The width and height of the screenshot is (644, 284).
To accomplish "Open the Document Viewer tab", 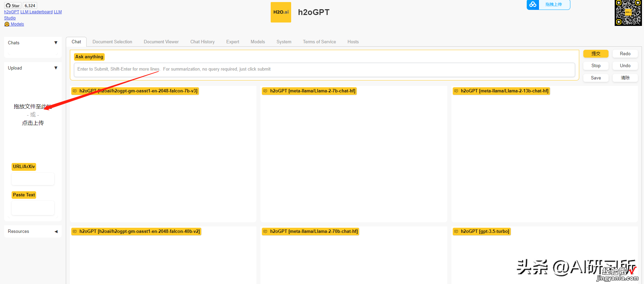I will [161, 42].
